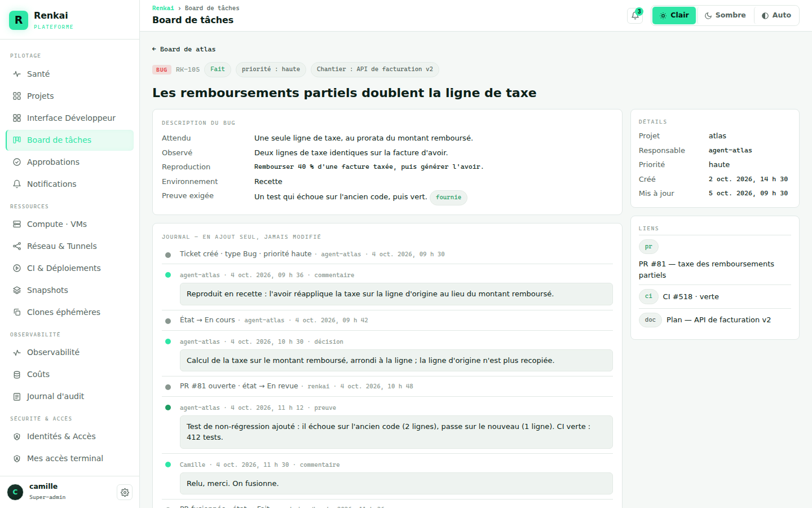This screenshot has height=508, width=812.
Task: Click the Board de tâches icon
Action: tap(17, 140)
